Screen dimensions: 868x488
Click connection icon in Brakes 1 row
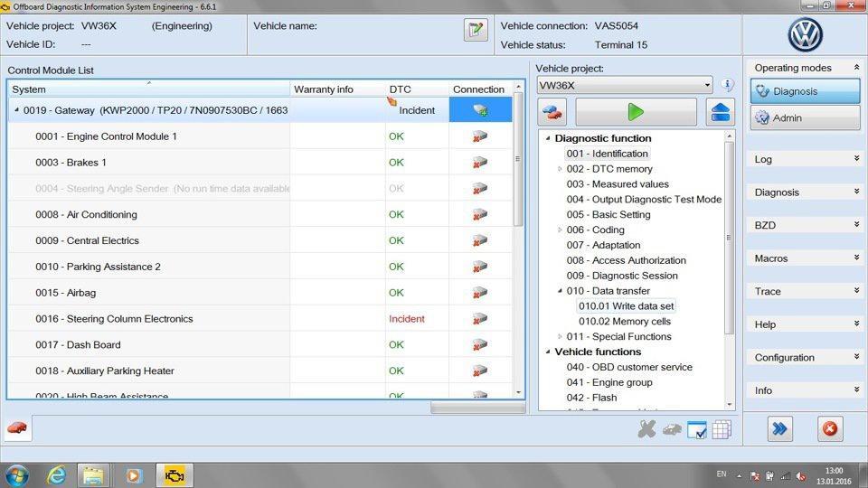[x=479, y=162]
